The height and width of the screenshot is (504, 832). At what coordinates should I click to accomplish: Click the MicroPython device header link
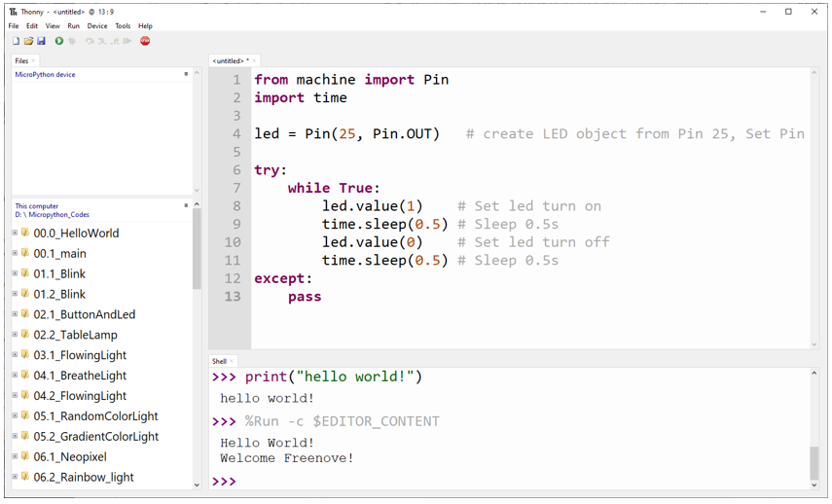[45, 74]
